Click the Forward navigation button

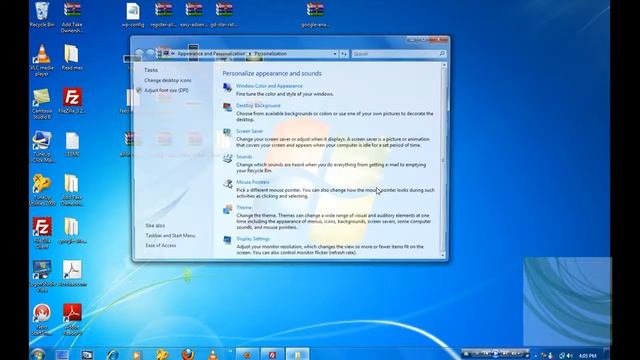(151, 53)
